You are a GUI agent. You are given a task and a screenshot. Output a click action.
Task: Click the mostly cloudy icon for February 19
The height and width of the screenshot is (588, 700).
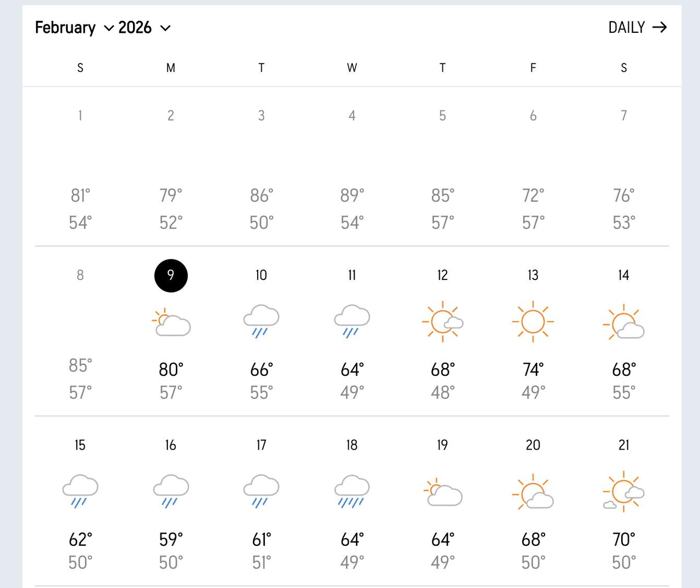[x=443, y=492]
